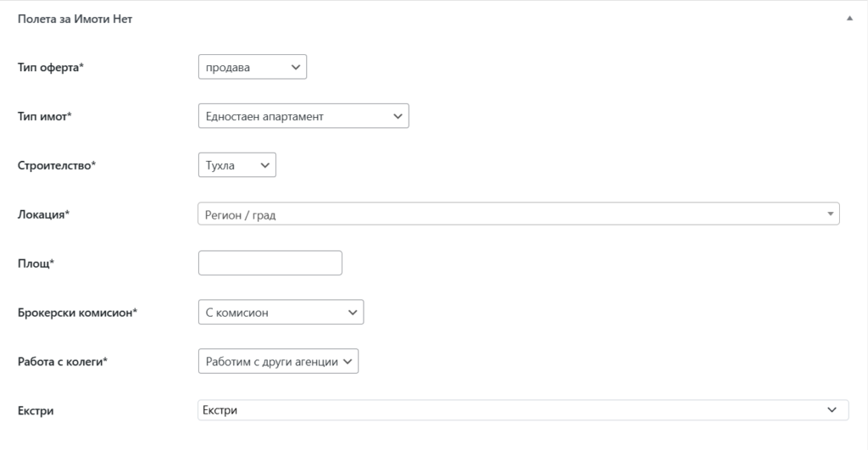Collapse the 'Полета за Имоти Нет' panel arrow
This screenshot has height=450, width=868.
pyautogui.click(x=849, y=18)
